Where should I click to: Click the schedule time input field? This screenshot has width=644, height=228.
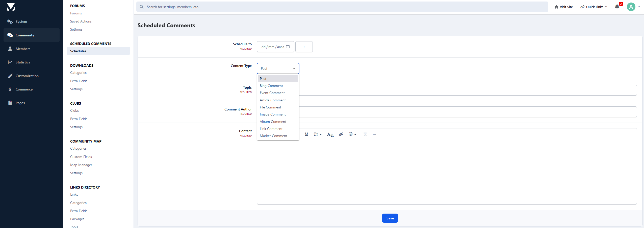point(304,47)
